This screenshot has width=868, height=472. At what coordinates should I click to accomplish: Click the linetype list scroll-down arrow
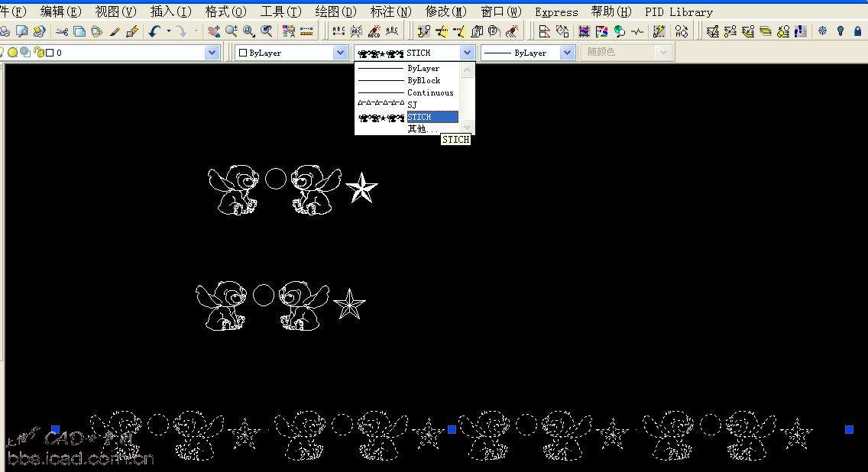click(467, 127)
